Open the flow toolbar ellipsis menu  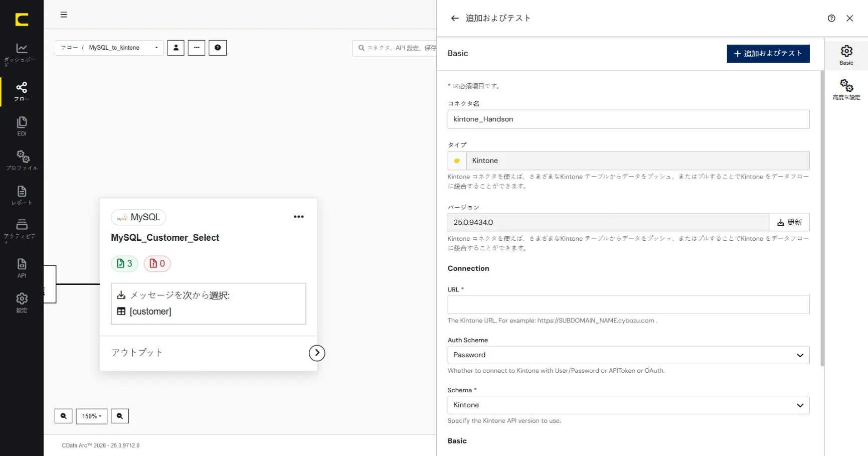tap(197, 48)
